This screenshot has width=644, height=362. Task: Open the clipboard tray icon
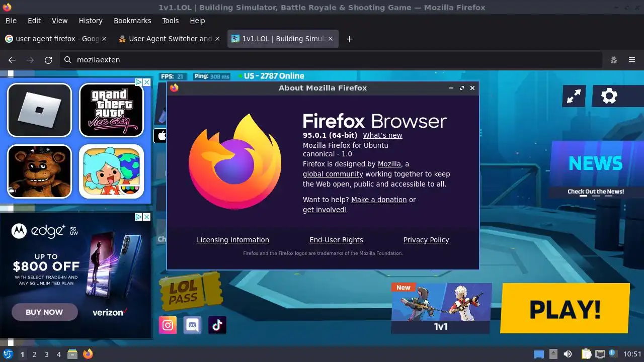(x=587, y=354)
